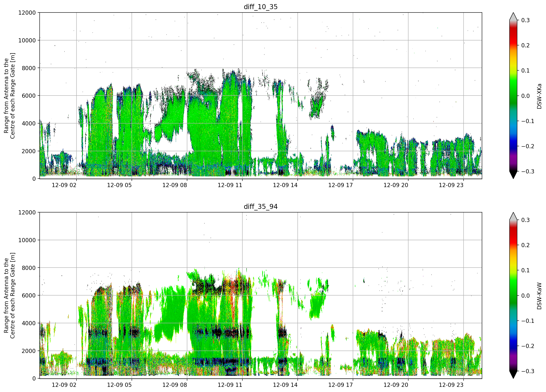Click "12-09 08" tick under diff_35_94
This screenshot has height=392, width=546.
click(x=175, y=385)
